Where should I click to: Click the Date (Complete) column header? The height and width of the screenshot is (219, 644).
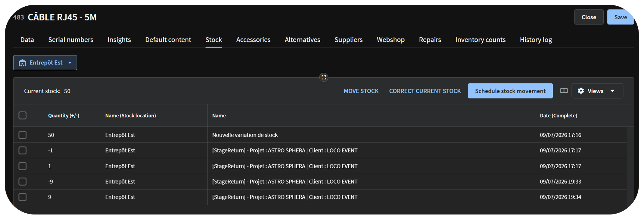coord(558,116)
